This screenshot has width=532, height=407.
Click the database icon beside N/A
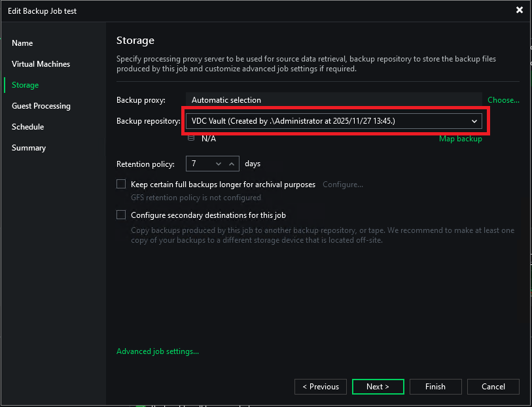[x=191, y=138]
